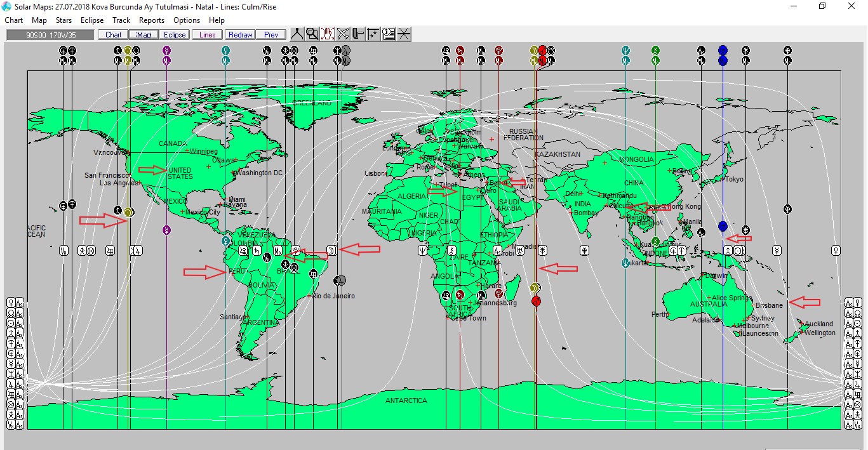
Task: Click the crosshair lines toolbar icon
Action: tap(404, 34)
